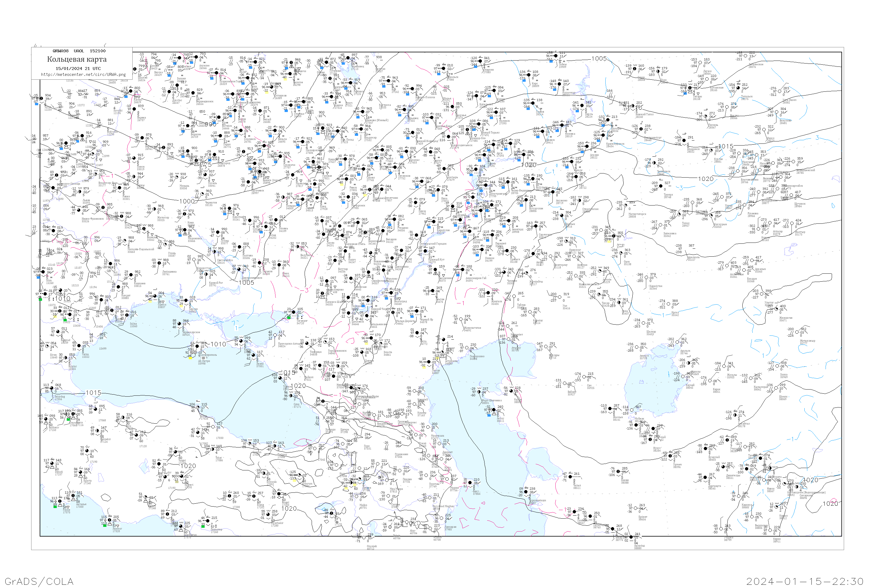Viewport: 882px width, 588px height.
Task: Click the Bialystok station name label
Action: 112,132
